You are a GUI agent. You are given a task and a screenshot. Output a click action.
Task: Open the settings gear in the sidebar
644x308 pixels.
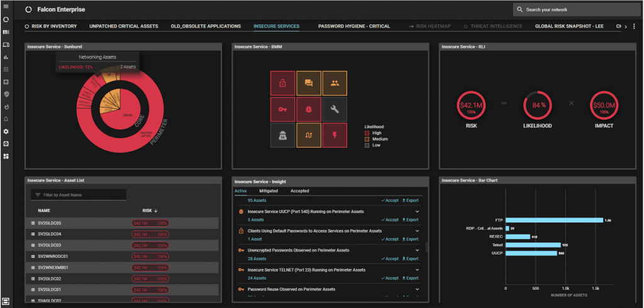[x=6, y=131]
